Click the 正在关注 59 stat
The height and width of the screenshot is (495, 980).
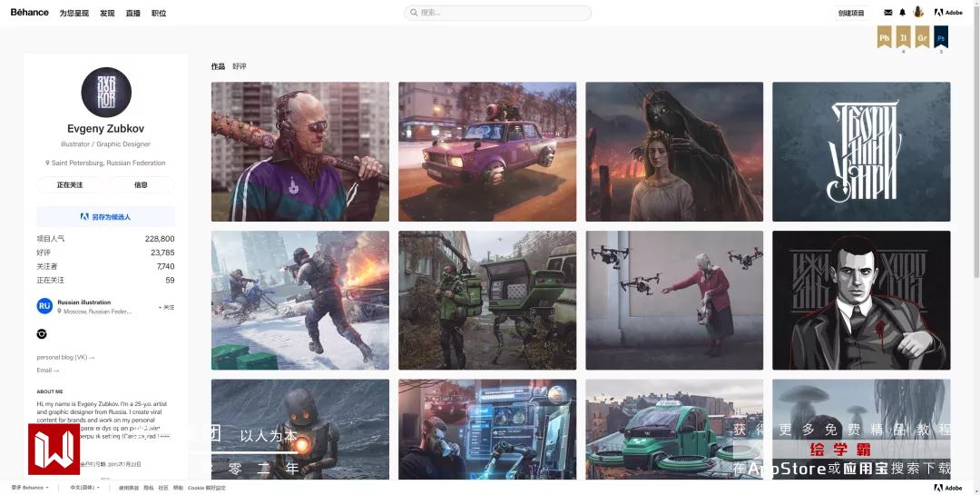point(105,280)
